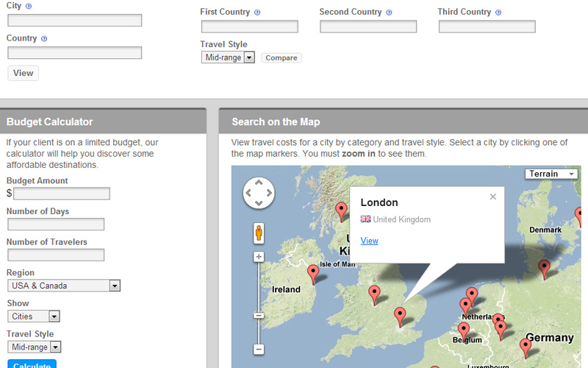Focus the City input field
588x368 pixels.
[x=75, y=21]
